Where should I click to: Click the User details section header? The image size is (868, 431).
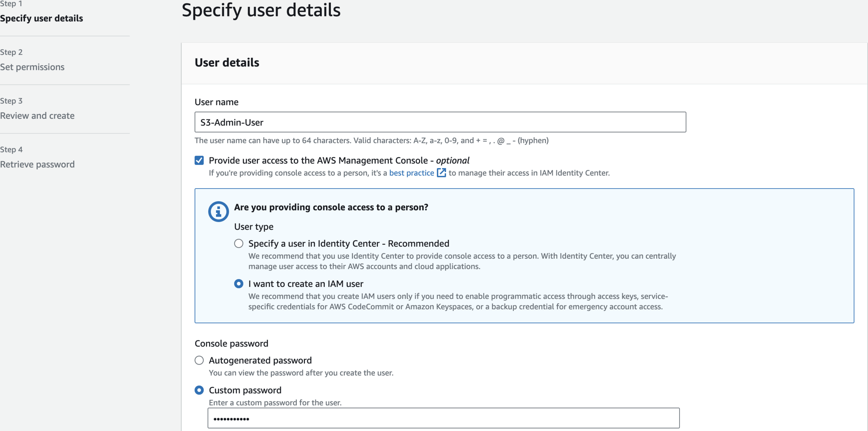click(227, 63)
